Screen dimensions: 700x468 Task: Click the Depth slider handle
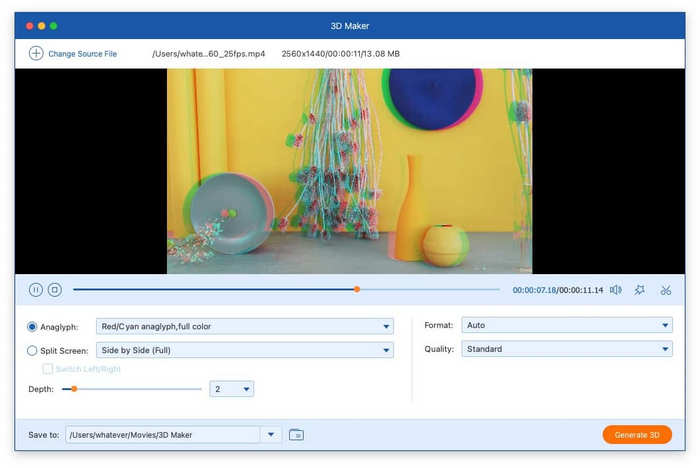74,389
